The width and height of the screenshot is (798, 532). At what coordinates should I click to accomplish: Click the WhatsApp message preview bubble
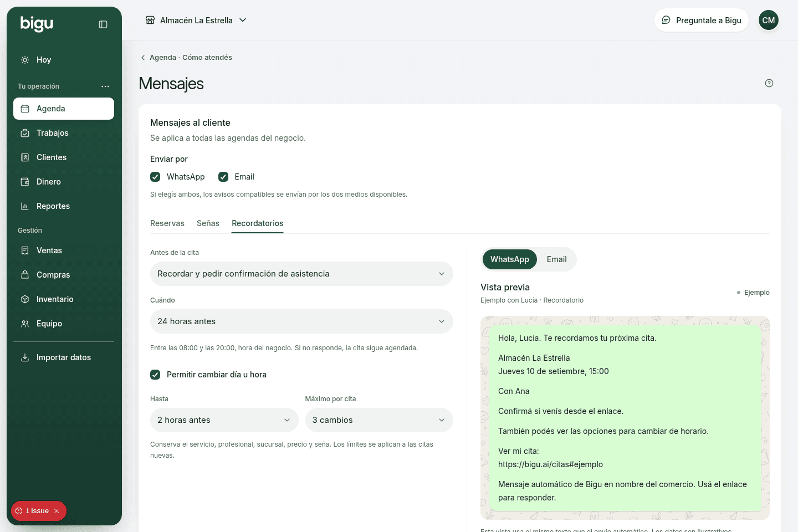coord(625,418)
